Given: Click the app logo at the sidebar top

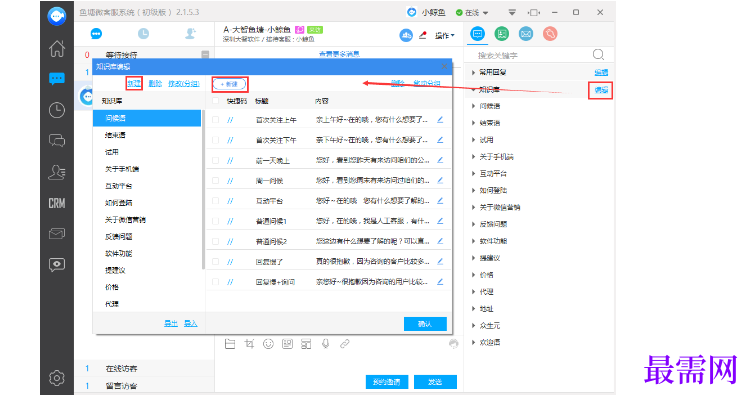Looking at the screenshot, I should [x=57, y=16].
